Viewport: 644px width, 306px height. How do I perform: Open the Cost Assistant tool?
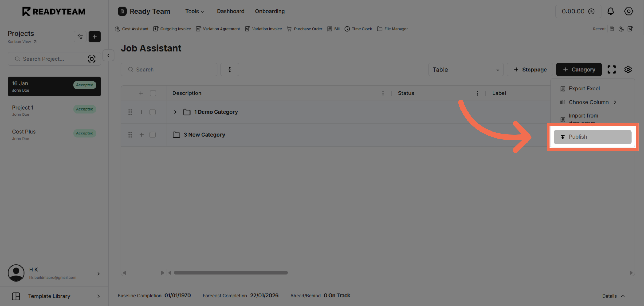[x=132, y=29]
